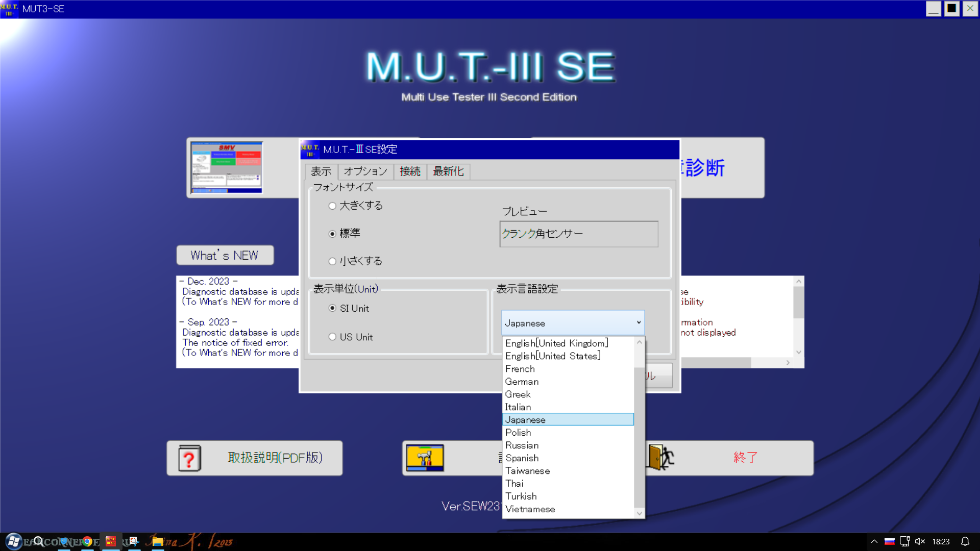Switch to the 接続 tab
980x551 pixels.
pos(410,171)
